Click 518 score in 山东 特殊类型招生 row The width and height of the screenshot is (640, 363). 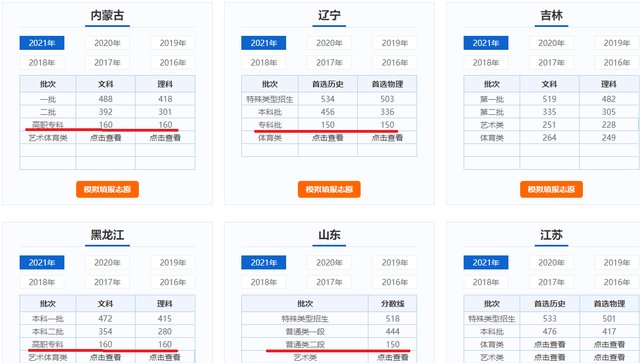click(x=393, y=318)
